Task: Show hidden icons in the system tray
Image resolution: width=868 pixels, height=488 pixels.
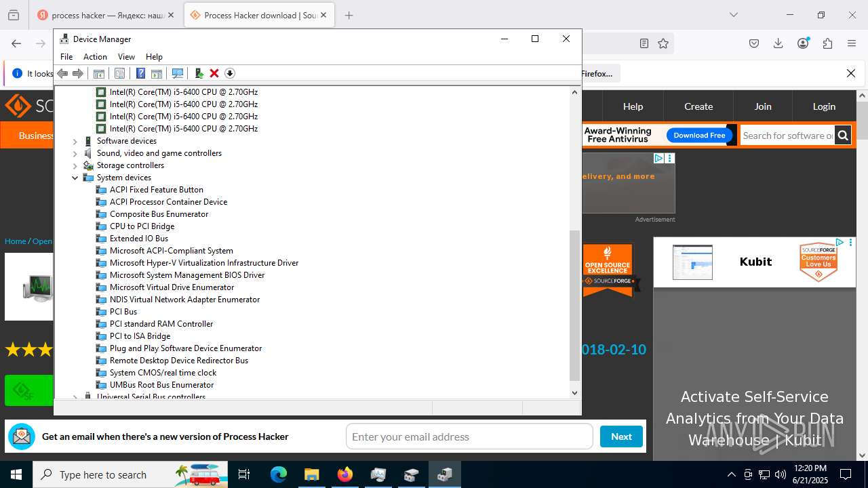Action: pyautogui.click(x=731, y=474)
